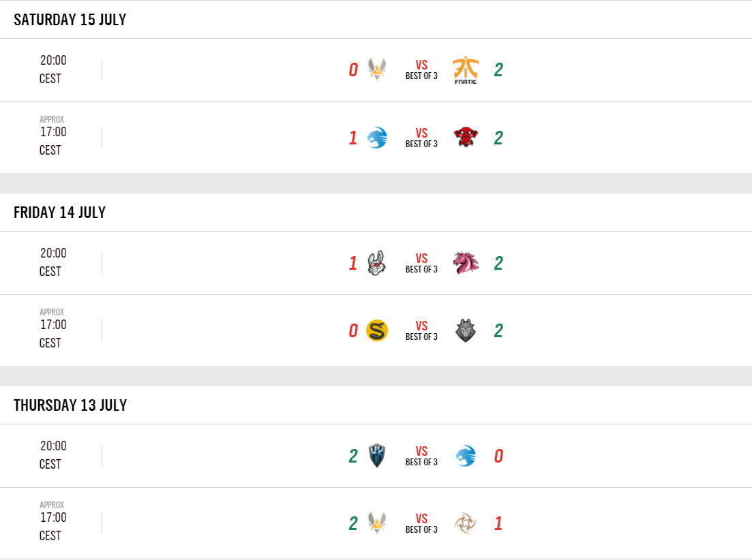
Task: Click the H2K shield logo
Action: (377, 456)
